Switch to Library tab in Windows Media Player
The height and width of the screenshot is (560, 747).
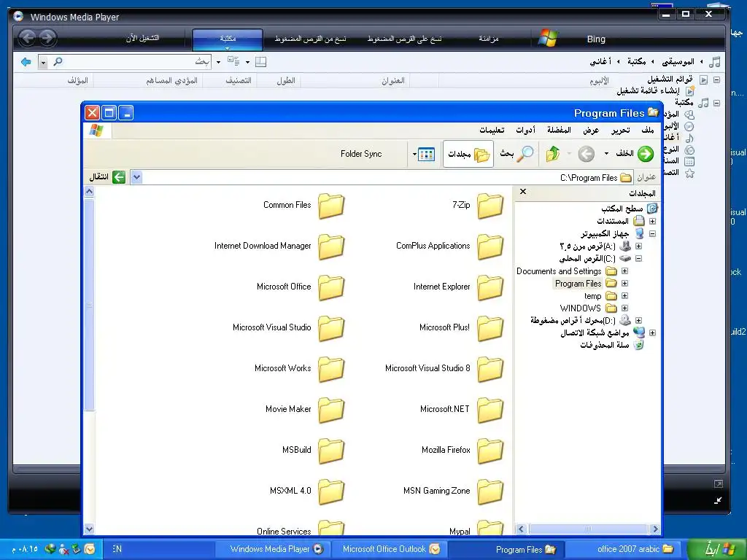click(x=228, y=39)
